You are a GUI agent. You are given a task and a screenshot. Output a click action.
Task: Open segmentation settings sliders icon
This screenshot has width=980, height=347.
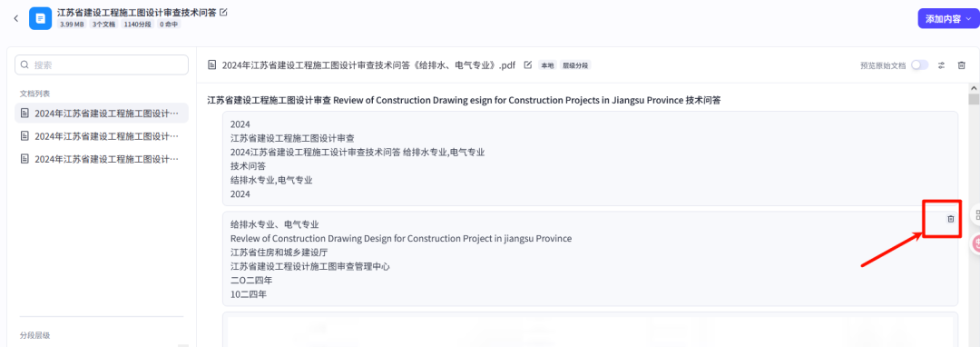coord(941,65)
